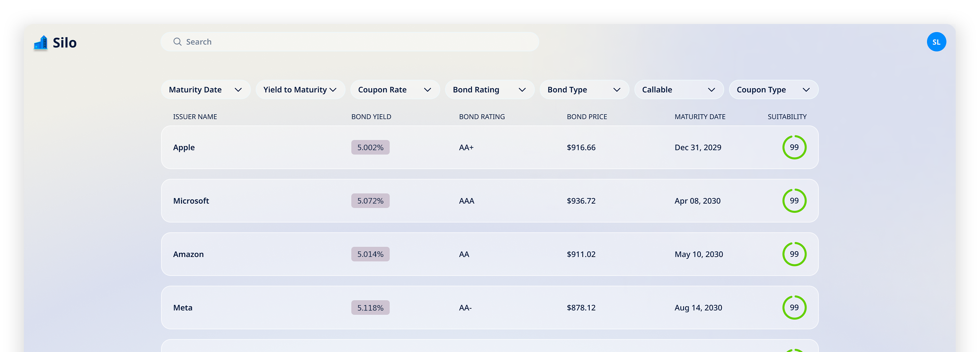Open the Yield to Maturity filter dropdown
The height and width of the screenshot is (352, 980).
coord(301,90)
